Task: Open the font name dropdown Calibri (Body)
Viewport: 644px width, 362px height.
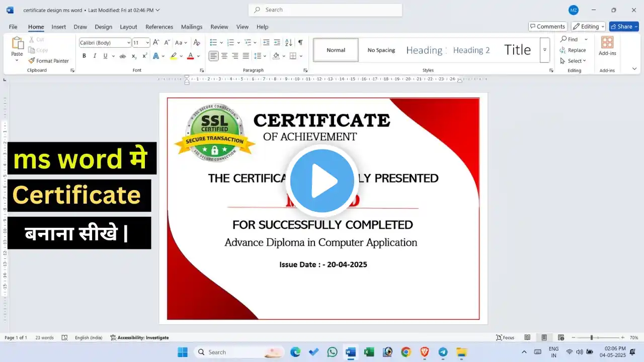Action: click(x=105, y=43)
